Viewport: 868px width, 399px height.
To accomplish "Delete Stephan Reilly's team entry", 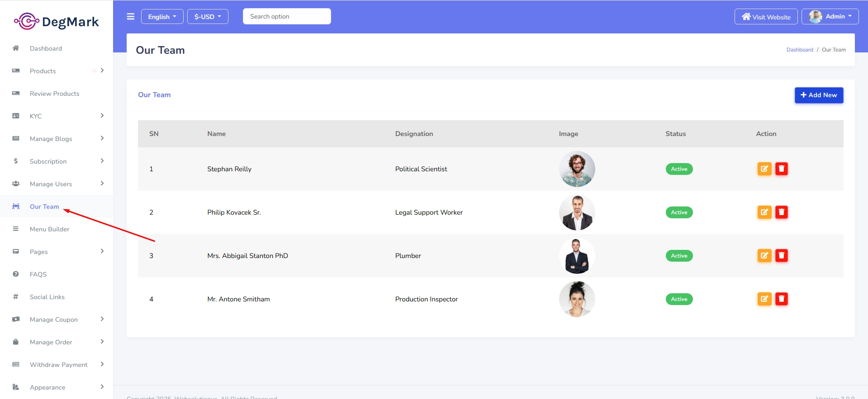I will click(782, 169).
